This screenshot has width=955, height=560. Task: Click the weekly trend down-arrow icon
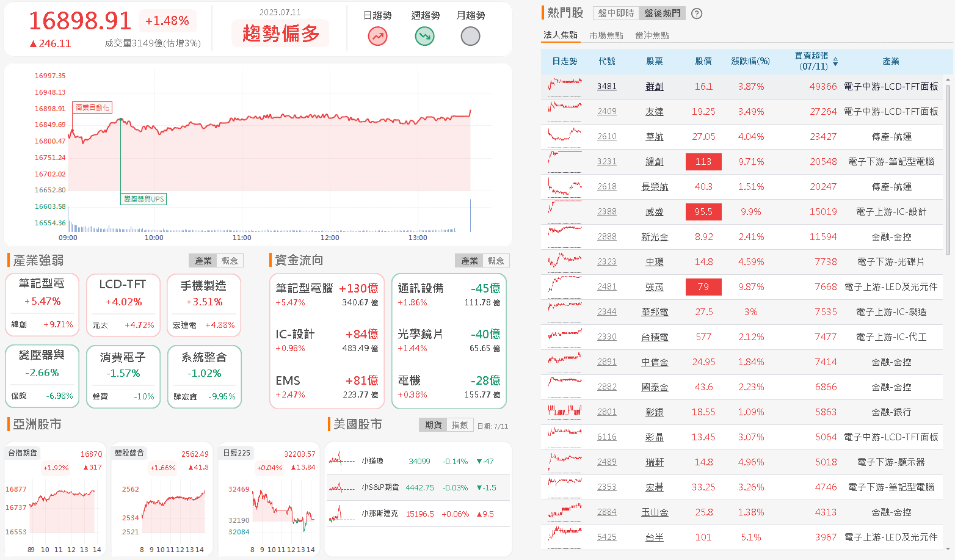point(424,37)
